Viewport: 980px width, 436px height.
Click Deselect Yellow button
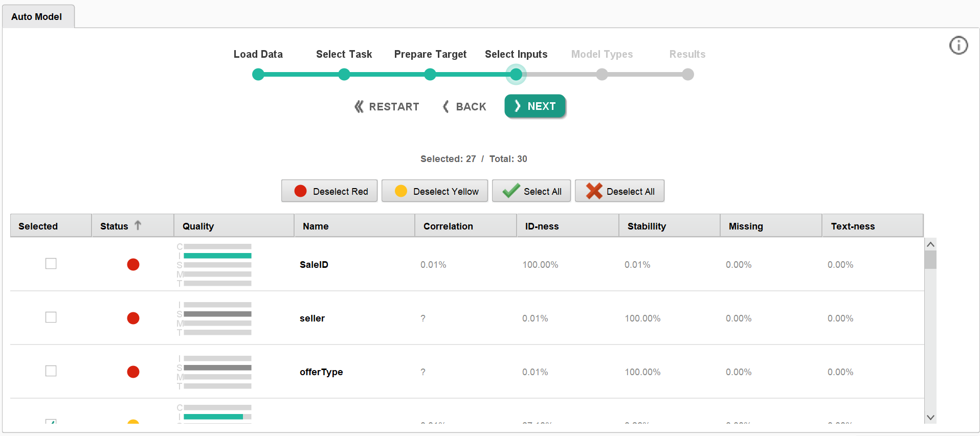point(435,191)
